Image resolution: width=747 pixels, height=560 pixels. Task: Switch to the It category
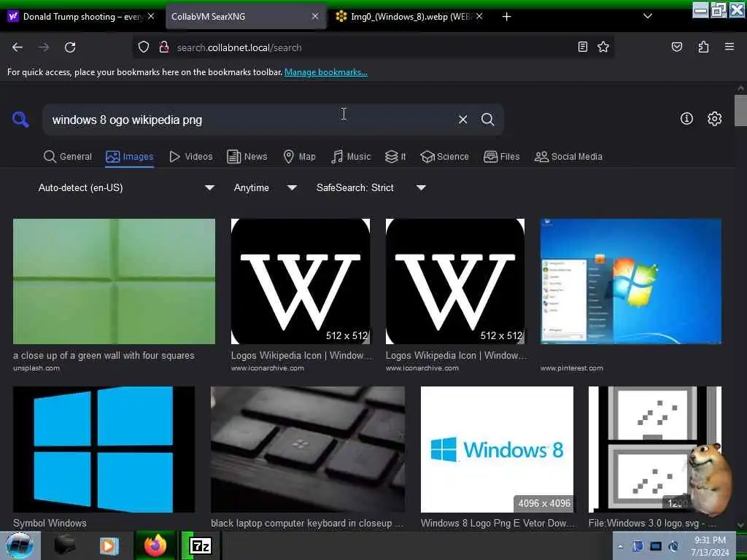[x=395, y=157]
